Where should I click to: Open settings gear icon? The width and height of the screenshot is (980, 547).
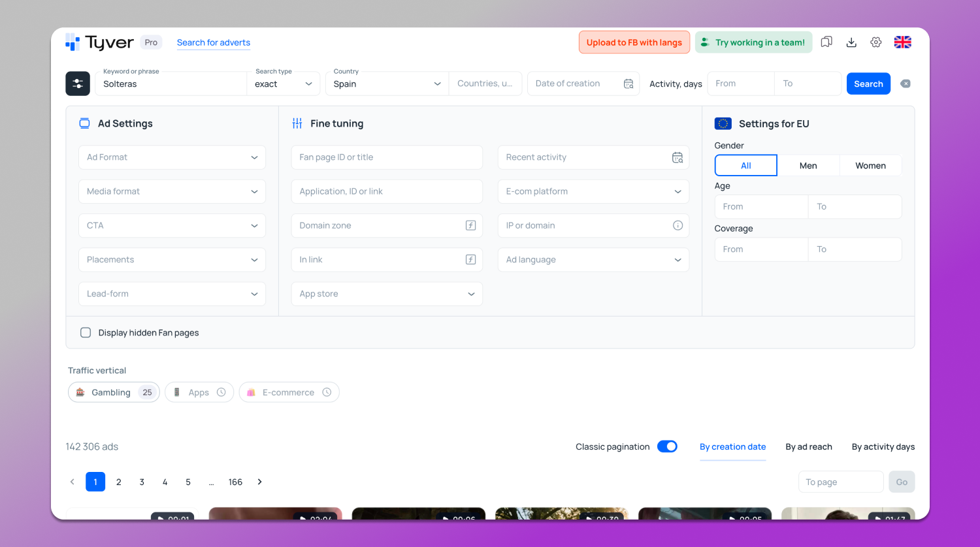[x=876, y=42]
